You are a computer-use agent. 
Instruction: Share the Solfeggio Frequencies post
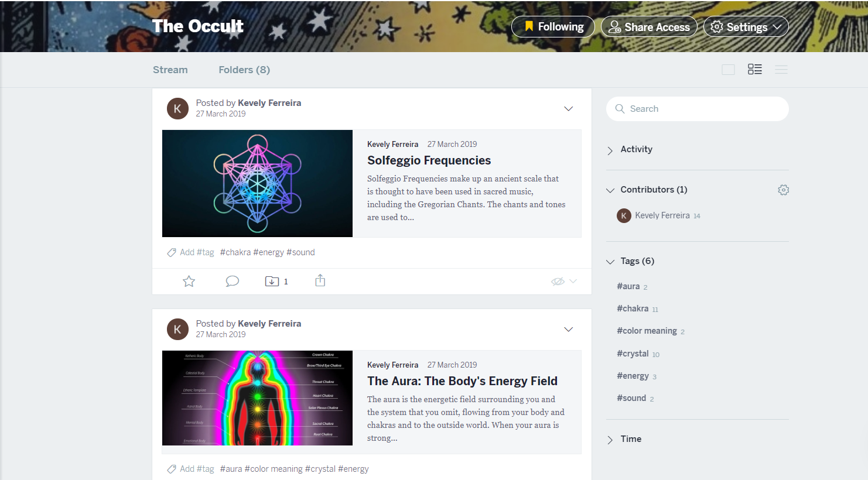point(320,280)
